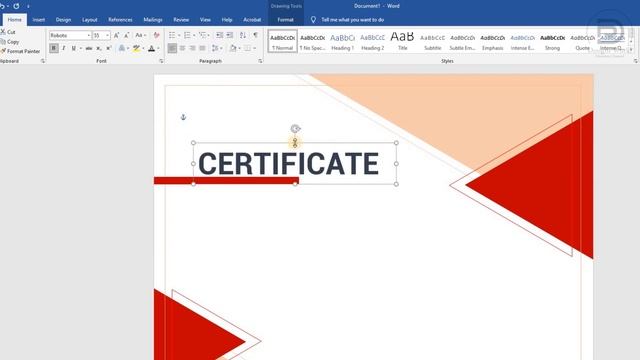
Task: Click the Decrease Indent icon
Action: pos(219,35)
